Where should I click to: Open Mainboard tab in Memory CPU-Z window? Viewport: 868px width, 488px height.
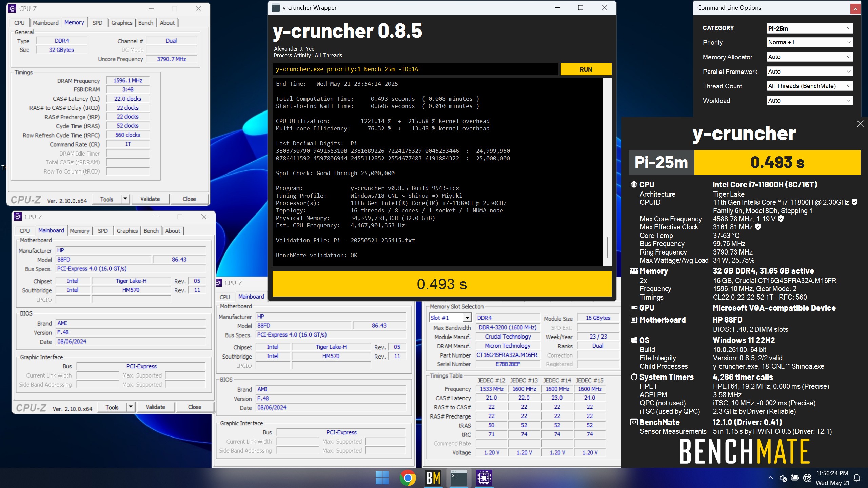point(46,23)
